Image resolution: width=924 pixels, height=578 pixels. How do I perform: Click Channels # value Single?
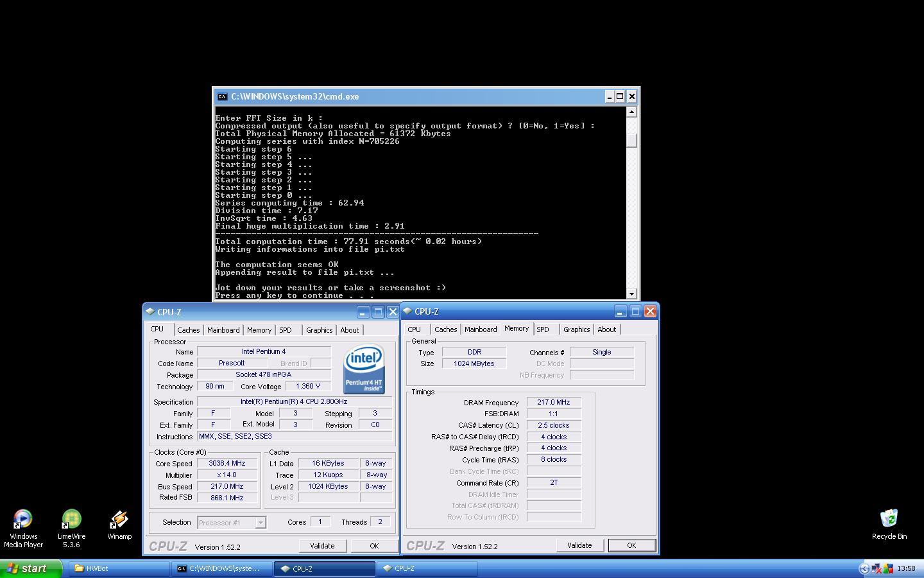coord(601,352)
